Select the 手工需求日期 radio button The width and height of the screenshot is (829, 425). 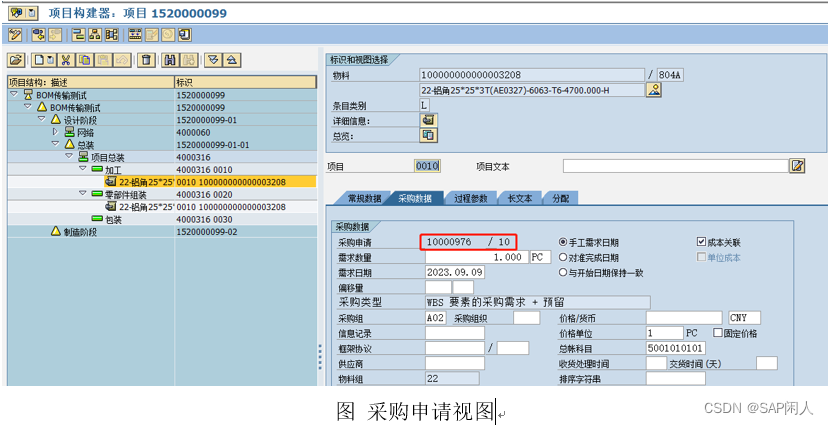point(563,242)
